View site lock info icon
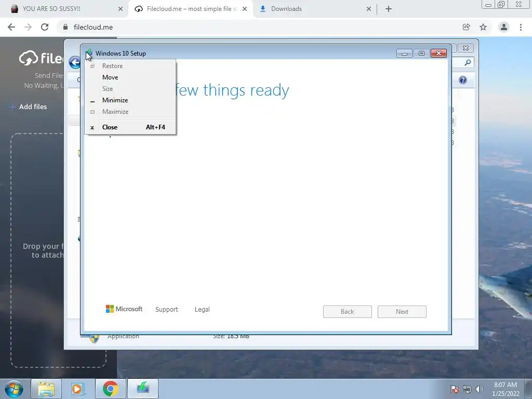Screen dimensions: 532x399 65,27
